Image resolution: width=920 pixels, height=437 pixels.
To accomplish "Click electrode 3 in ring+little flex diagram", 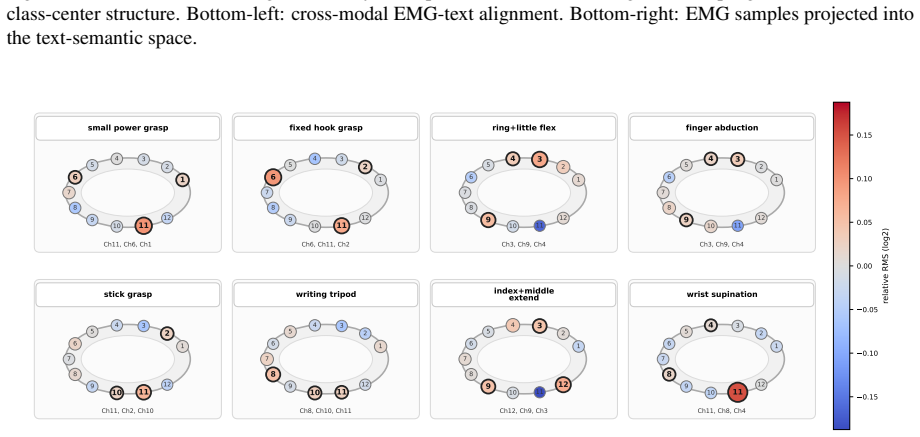I will 540,159.
